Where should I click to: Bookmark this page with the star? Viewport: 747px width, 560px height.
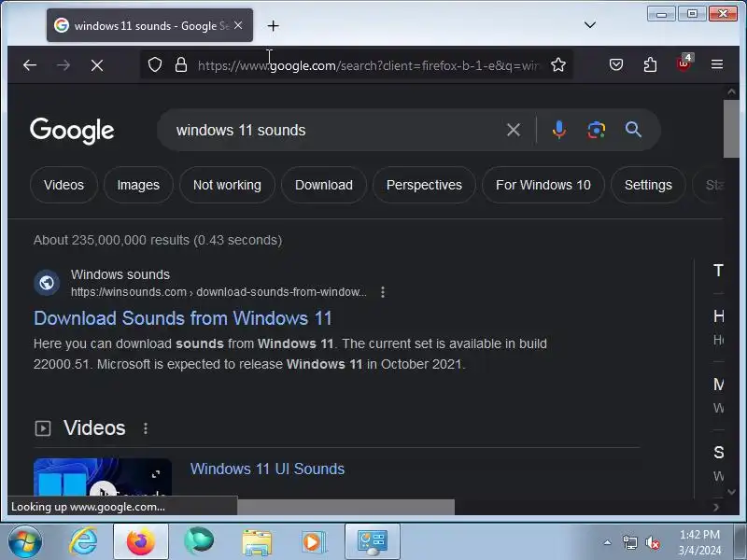(558, 64)
